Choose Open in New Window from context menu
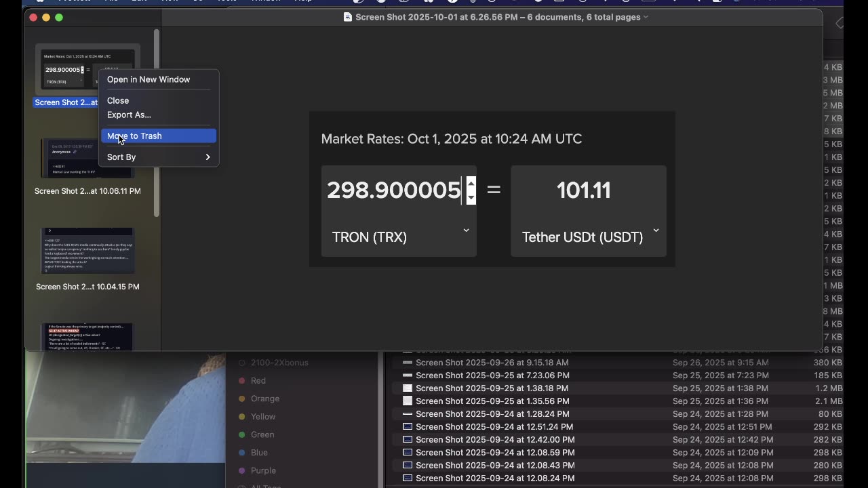 click(149, 79)
